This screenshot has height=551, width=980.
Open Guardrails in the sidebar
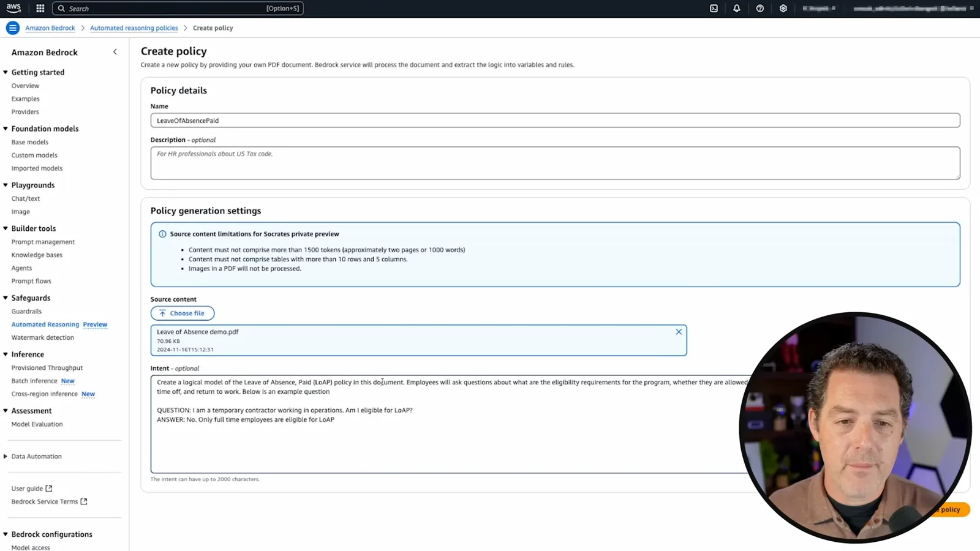tap(26, 312)
